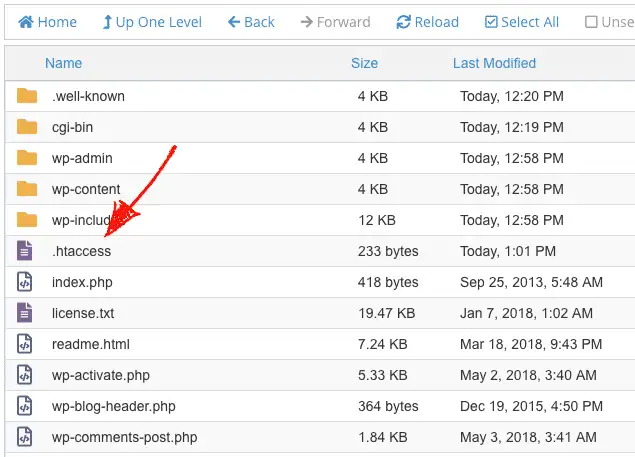The width and height of the screenshot is (635, 457).
Task: Sort by Last Modified column
Action: (x=494, y=63)
